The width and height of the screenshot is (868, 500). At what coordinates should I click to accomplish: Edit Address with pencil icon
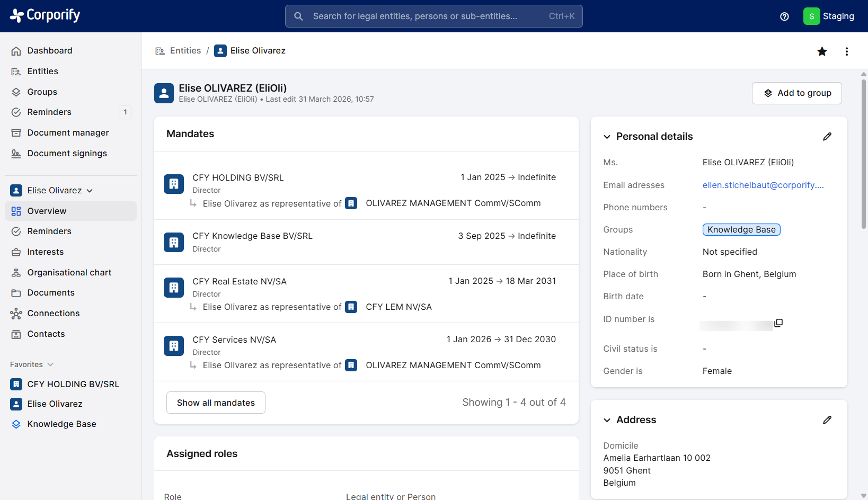pos(827,420)
